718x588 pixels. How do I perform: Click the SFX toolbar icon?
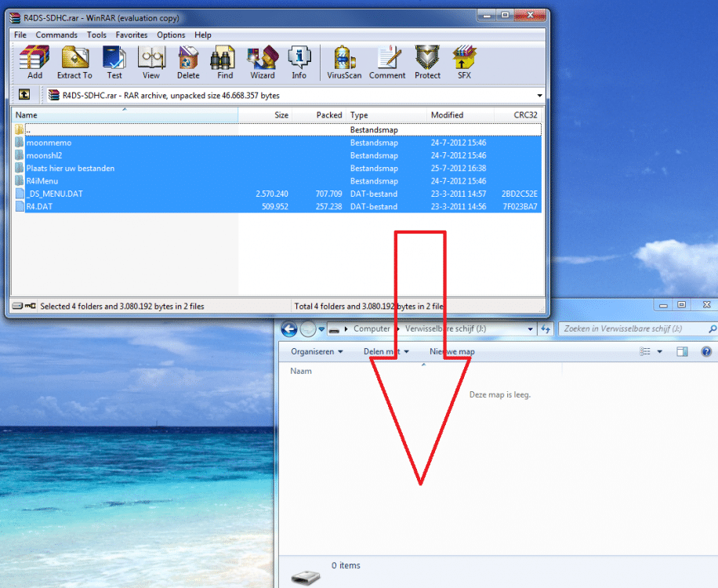(x=464, y=63)
